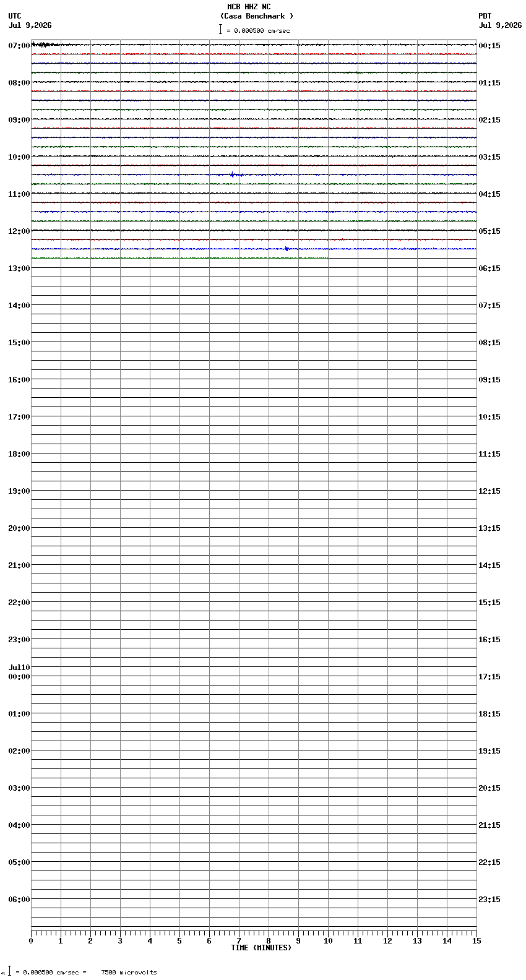Screen dimensions: 526x980
Task: Select the 09:00 UTC row label
Action: [x=19, y=120]
